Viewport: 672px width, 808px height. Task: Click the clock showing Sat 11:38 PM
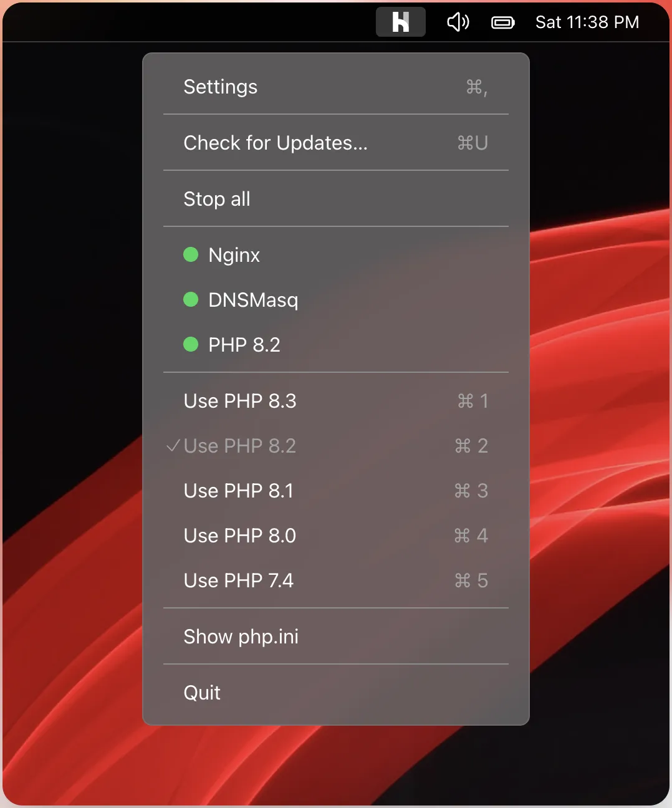coord(587,22)
